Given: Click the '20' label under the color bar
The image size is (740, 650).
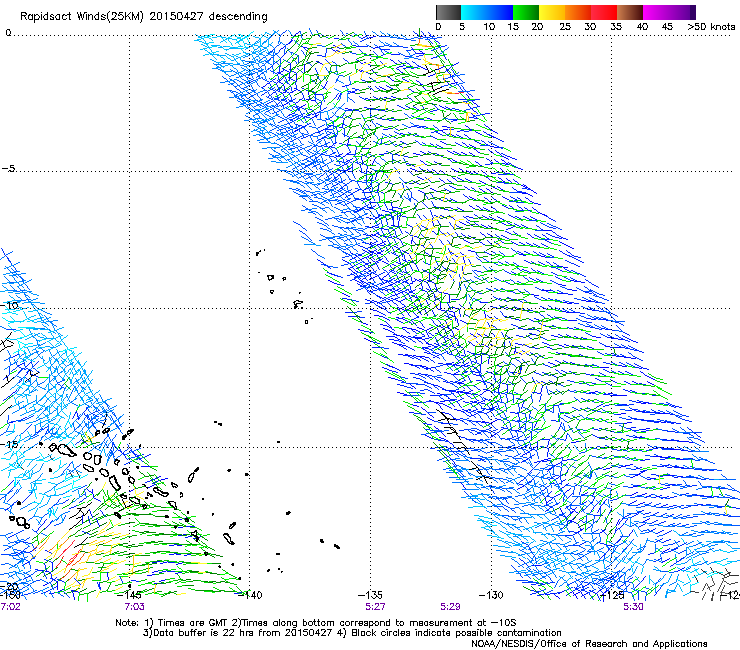Looking at the screenshot, I should [537, 27].
